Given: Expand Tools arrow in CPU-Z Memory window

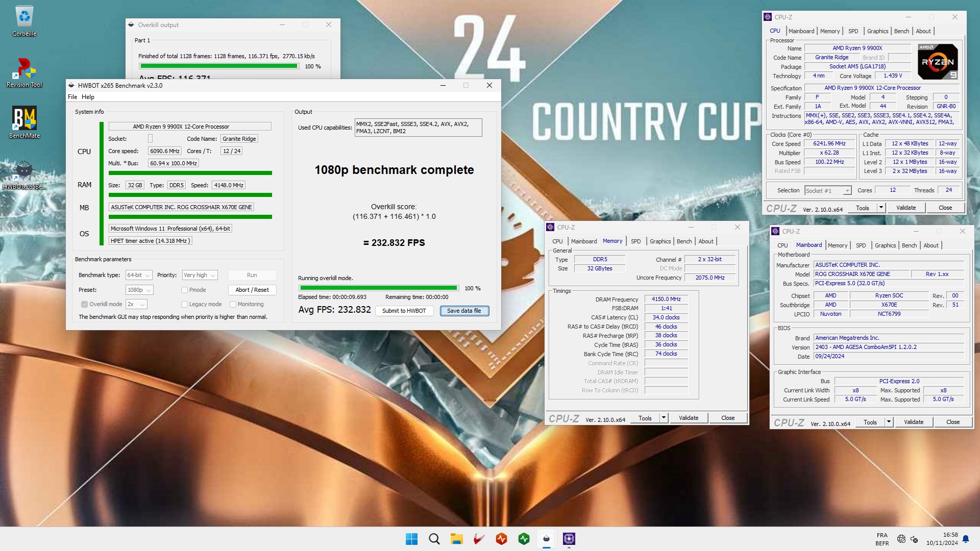Looking at the screenshot, I should [x=664, y=418].
